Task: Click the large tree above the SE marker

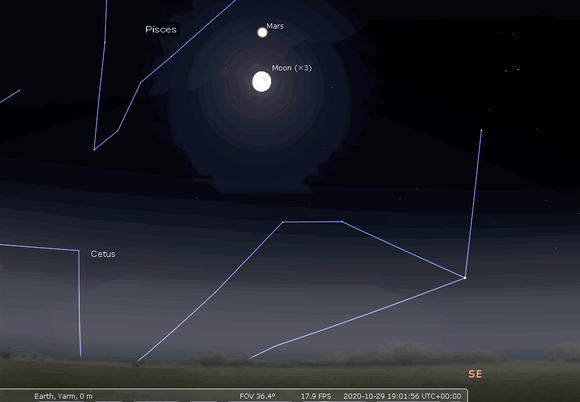Action: click(407, 349)
